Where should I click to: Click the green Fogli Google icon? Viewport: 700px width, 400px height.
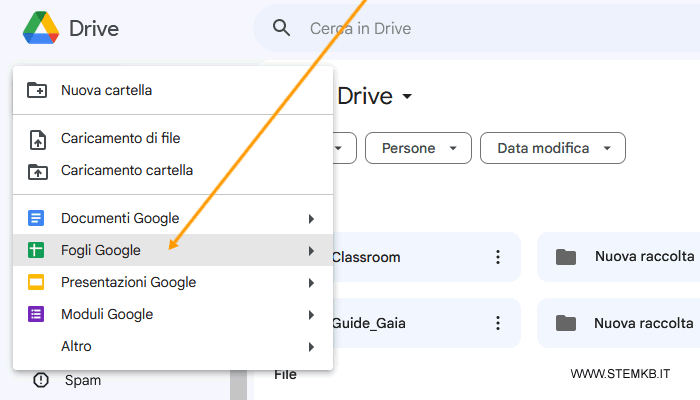pyautogui.click(x=37, y=250)
